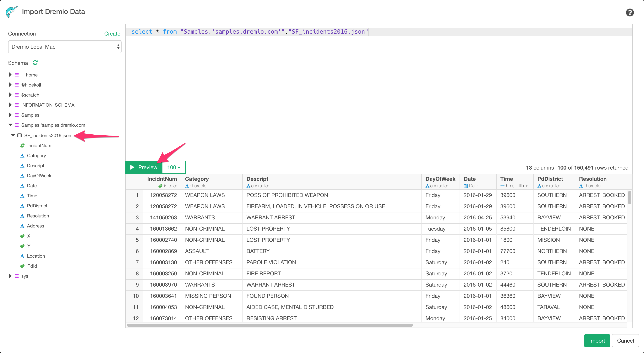Screen dimensions: 644x353
Task: Open the Dremio Local Mac connection dropdown
Action: click(x=65, y=47)
